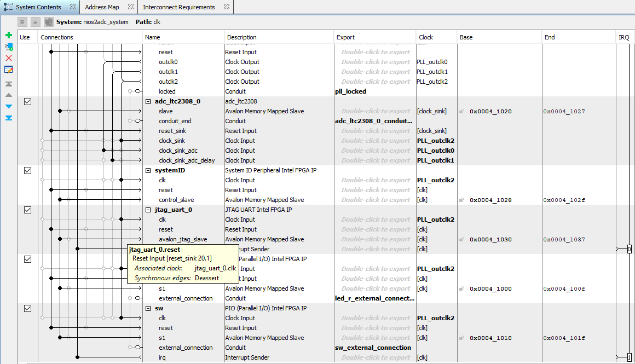This screenshot has width=635, height=364.
Task: Collapse the sw component tree
Action: pyautogui.click(x=148, y=309)
